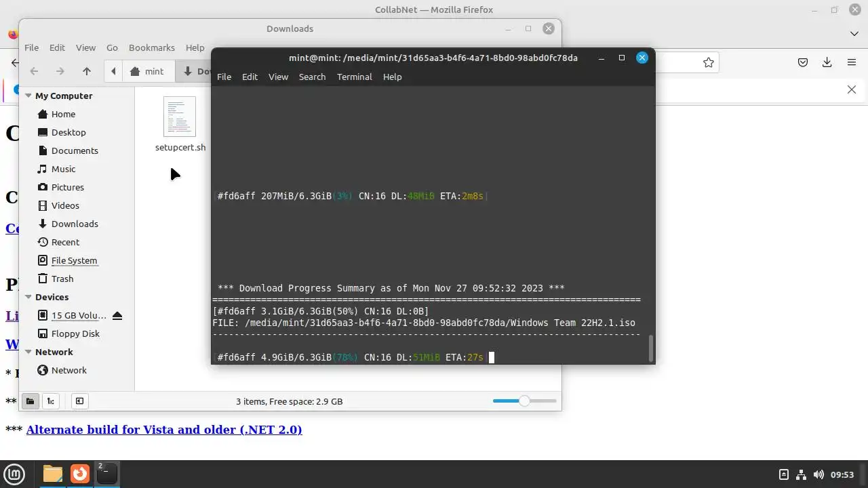Open the Network item under the Network section

(68, 370)
